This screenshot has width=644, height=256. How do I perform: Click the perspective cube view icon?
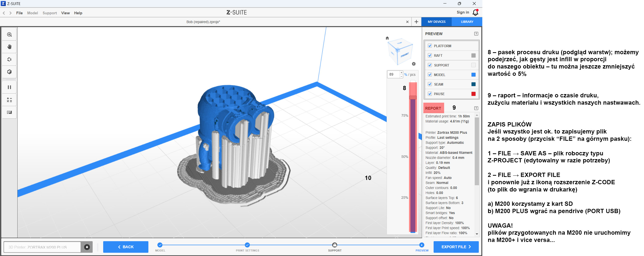pyautogui.click(x=9, y=72)
